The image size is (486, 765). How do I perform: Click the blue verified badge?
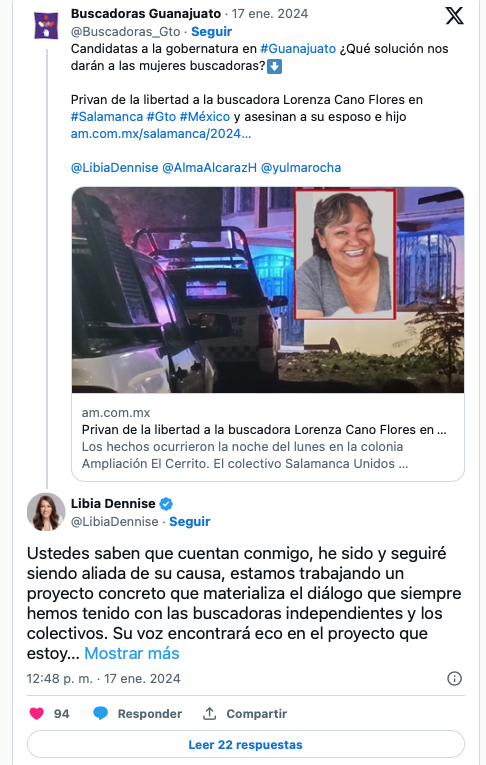(x=166, y=503)
